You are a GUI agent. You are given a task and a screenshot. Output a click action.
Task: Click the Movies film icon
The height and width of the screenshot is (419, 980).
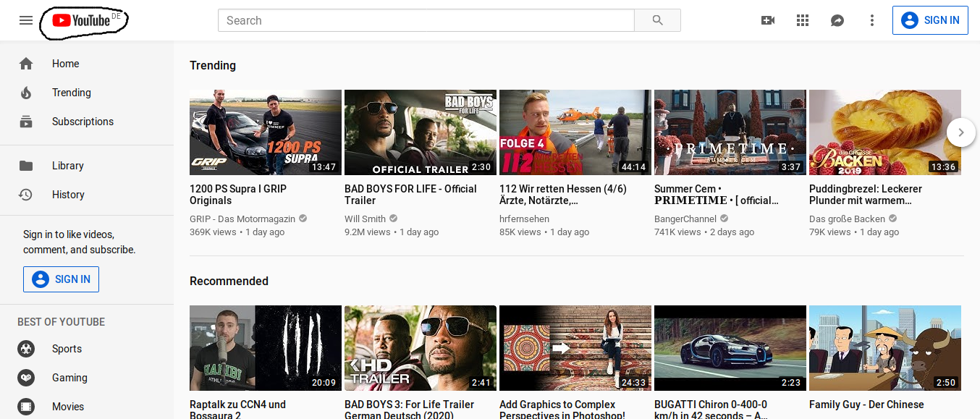pos(26,407)
